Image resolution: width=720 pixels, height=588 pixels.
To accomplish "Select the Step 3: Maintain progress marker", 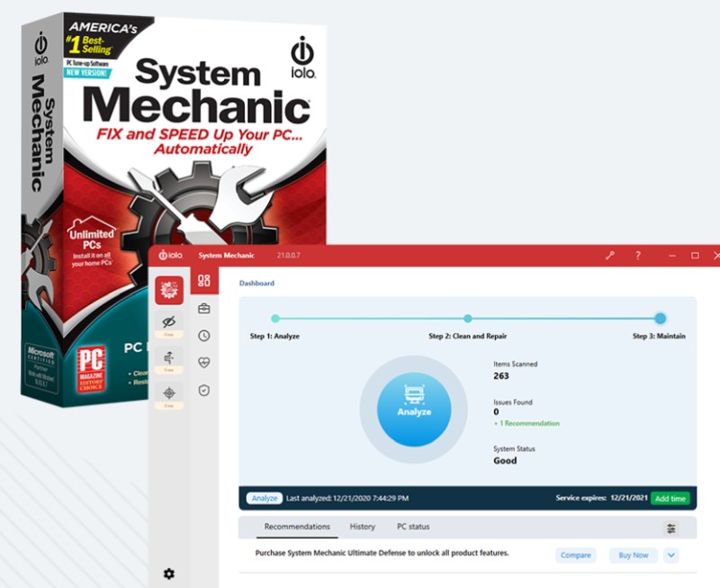I will 660,318.
